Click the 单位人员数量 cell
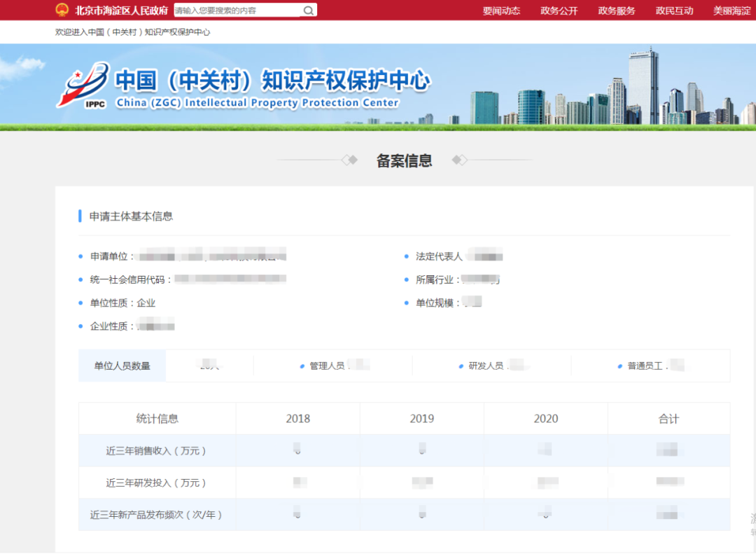This screenshot has width=756, height=554. [122, 366]
